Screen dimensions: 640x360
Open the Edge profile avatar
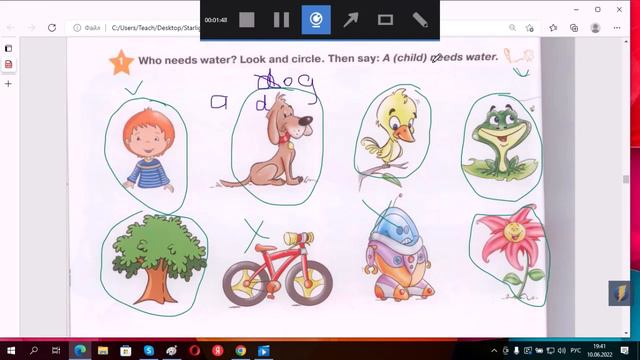pos(595,28)
